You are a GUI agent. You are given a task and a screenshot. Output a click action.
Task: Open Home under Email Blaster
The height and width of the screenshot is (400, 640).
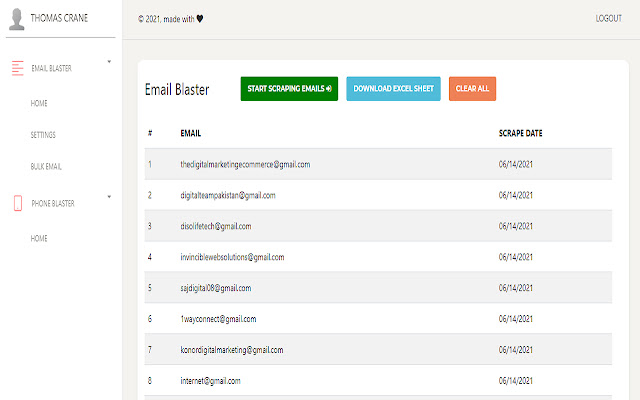[x=39, y=103]
